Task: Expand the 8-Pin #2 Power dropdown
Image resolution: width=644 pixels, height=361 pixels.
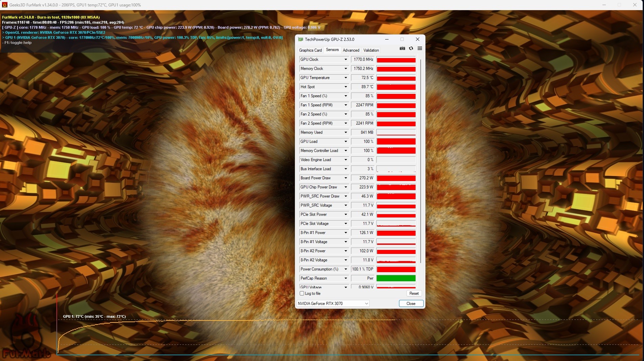Action: tap(346, 251)
